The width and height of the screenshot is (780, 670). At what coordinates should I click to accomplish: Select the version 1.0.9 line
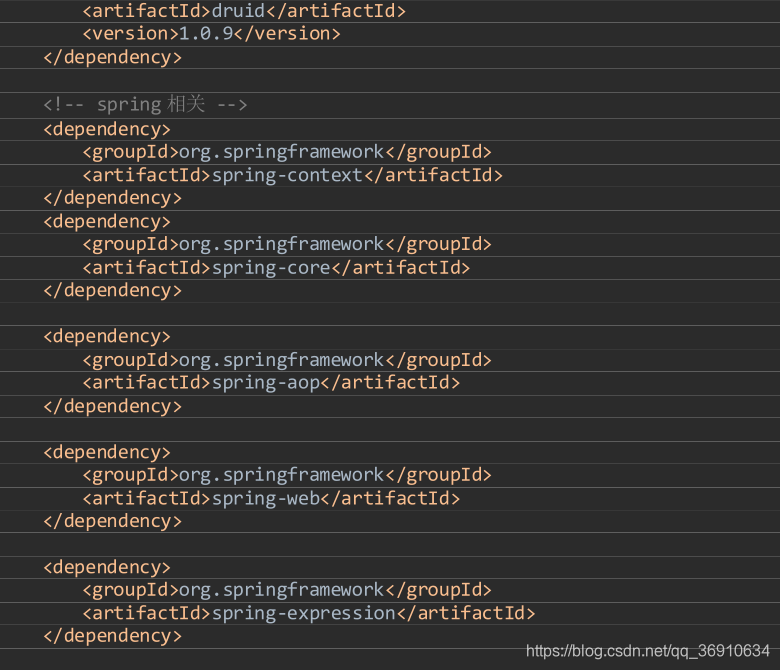(x=211, y=34)
